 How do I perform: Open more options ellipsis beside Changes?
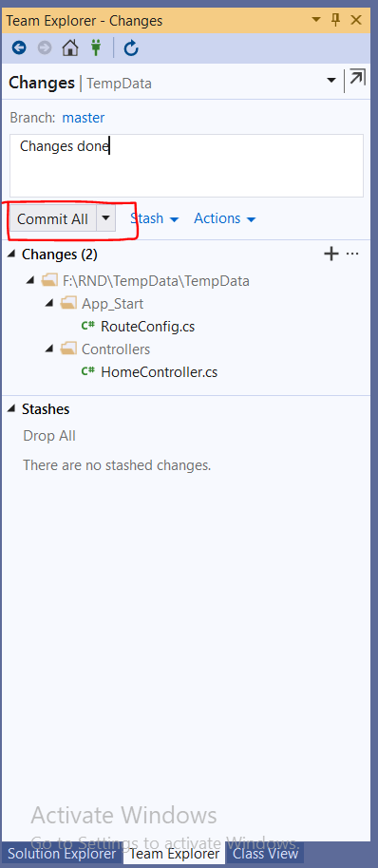pyautogui.click(x=352, y=255)
